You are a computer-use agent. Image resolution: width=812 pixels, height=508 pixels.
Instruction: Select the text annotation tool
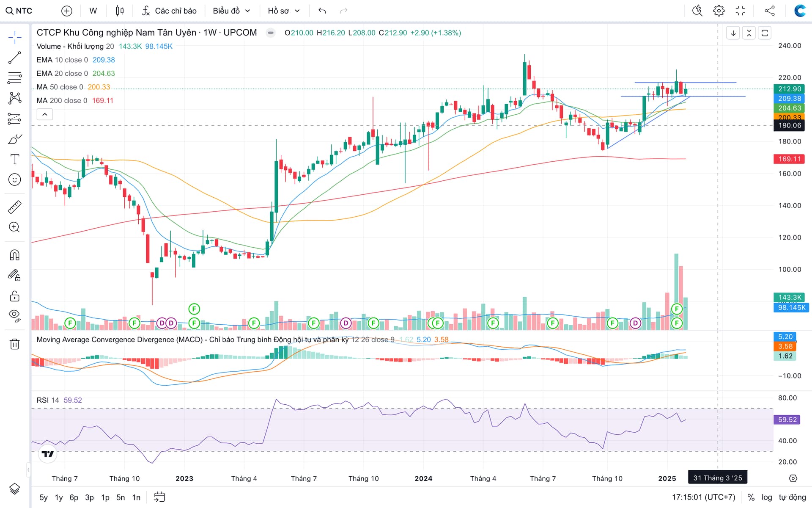[15, 159]
